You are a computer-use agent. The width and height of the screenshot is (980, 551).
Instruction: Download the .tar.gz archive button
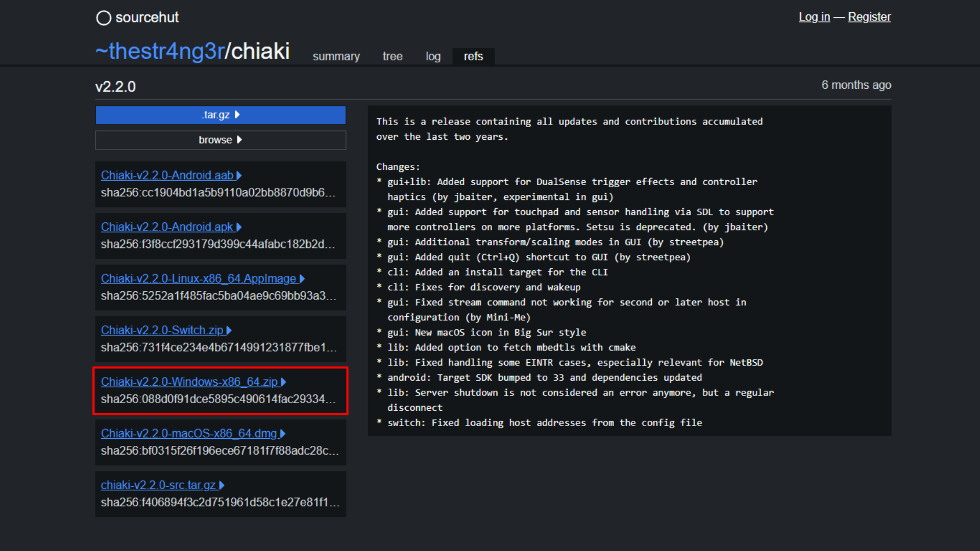[x=220, y=115]
